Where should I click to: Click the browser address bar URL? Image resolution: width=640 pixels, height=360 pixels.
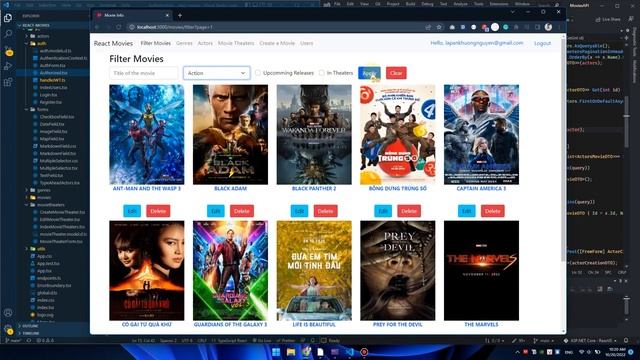tap(175, 27)
